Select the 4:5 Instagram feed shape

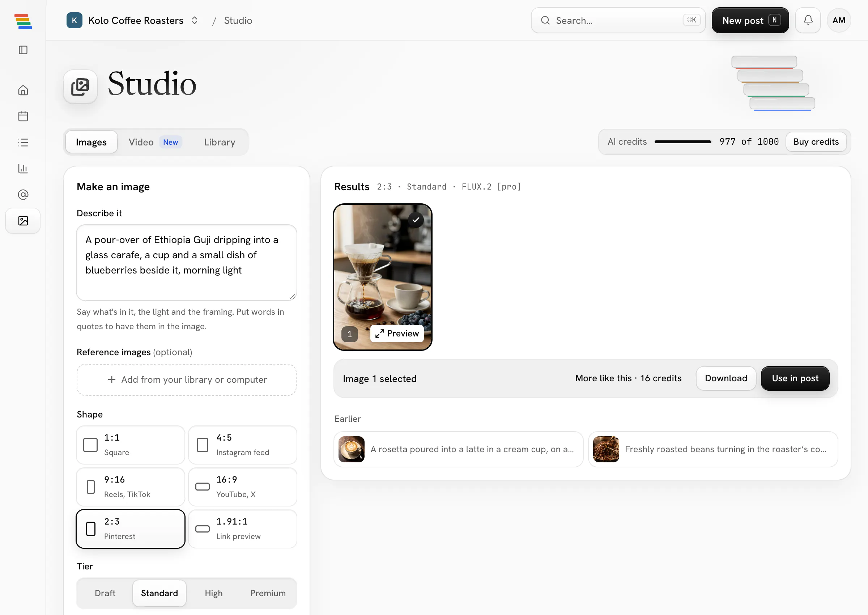[x=243, y=445]
